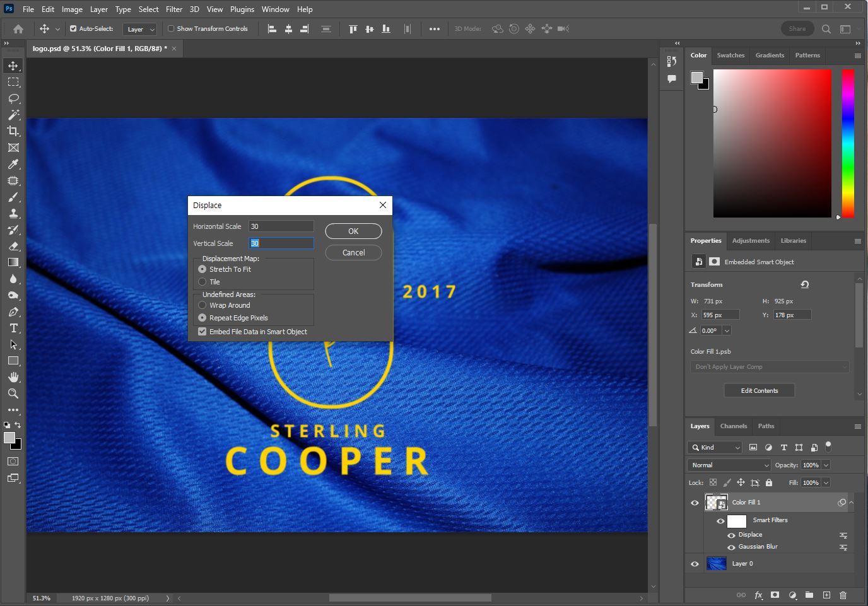Image resolution: width=868 pixels, height=606 pixels.
Task: Collapse Color Fill 1 smart filters
Action: point(851,503)
